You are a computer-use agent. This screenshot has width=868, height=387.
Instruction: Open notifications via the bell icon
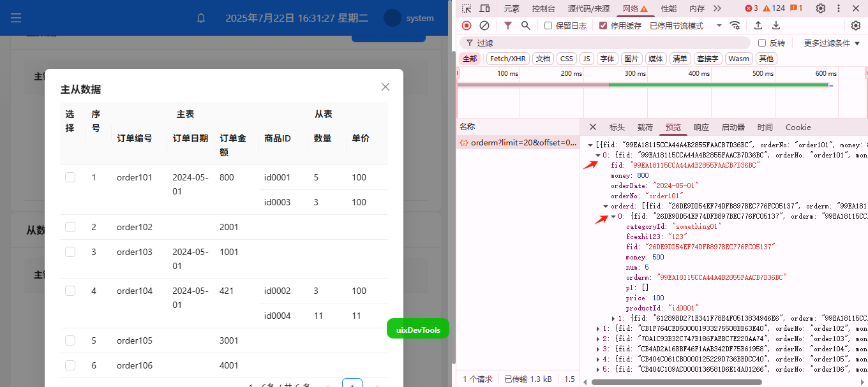tap(201, 18)
